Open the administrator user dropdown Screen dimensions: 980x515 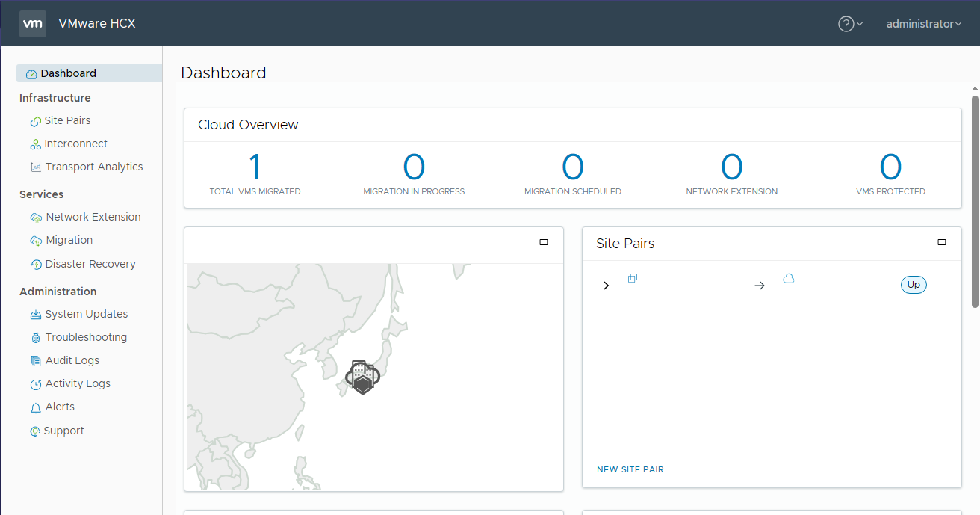[x=924, y=24]
